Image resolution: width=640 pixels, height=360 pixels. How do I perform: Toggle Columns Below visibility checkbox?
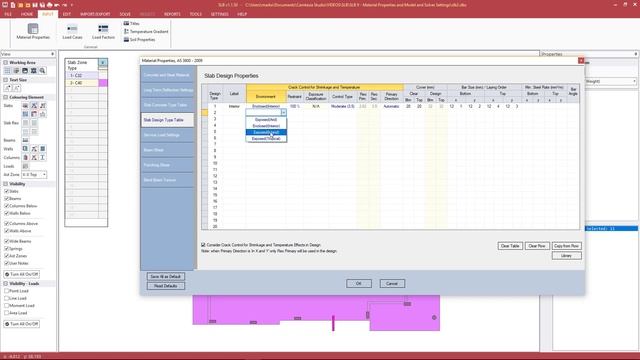pyautogui.click(x=6, y=206)
